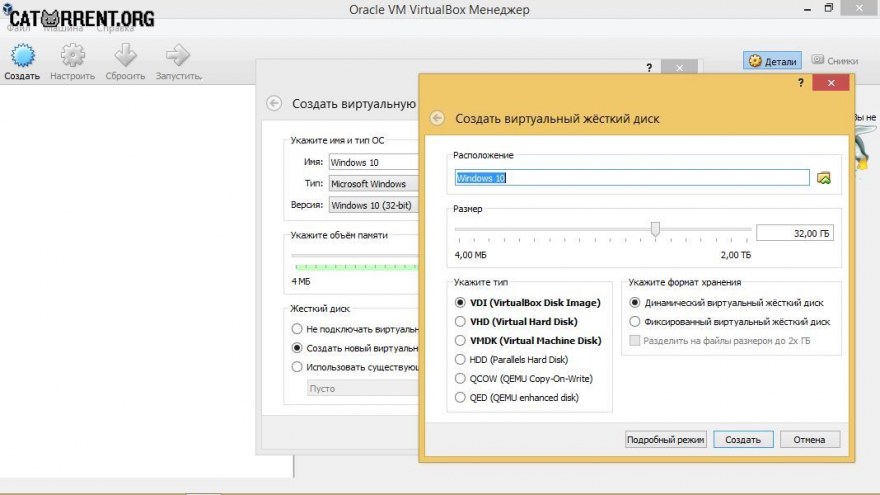Go back in hard disk wizard
Viewport: 880px width, 495px height.
437,118
